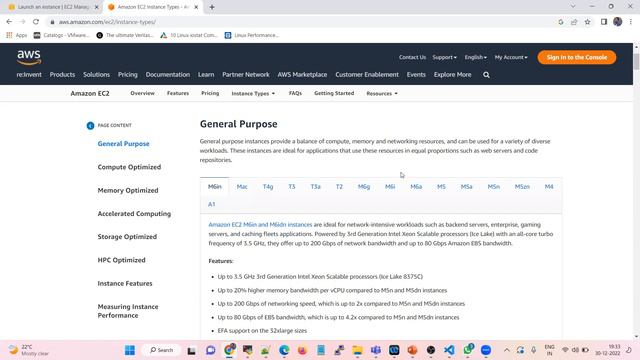Click the page vertical scrollbar thumb
The image size is (640, 360).
(636, 62)
